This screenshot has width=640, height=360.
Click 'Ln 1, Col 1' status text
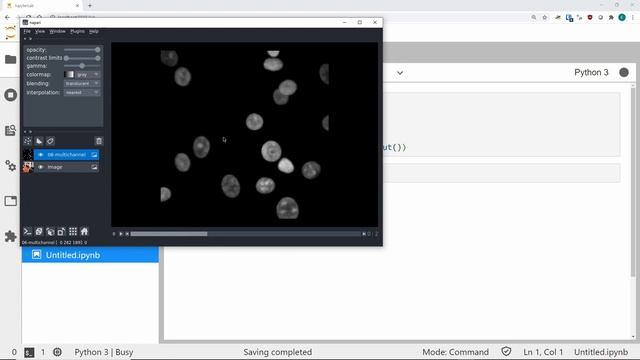coord(543,352)
